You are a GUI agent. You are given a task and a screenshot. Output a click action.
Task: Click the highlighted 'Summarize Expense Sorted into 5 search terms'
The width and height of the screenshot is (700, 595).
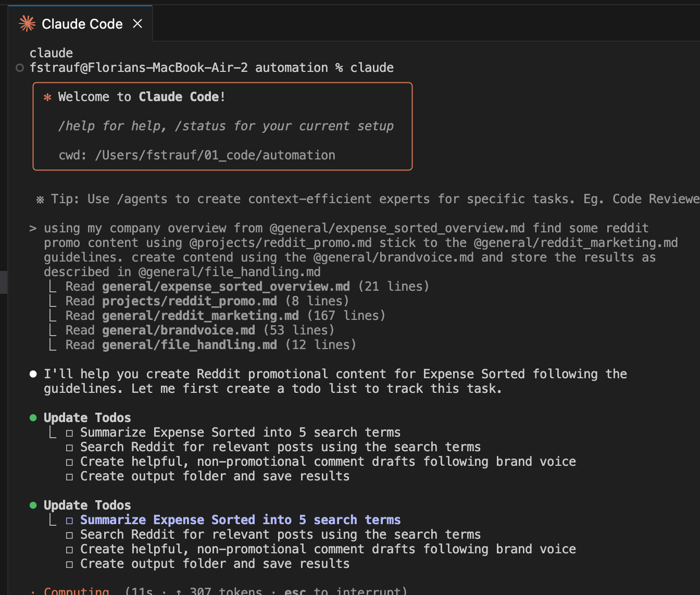[x=241, y=520]
